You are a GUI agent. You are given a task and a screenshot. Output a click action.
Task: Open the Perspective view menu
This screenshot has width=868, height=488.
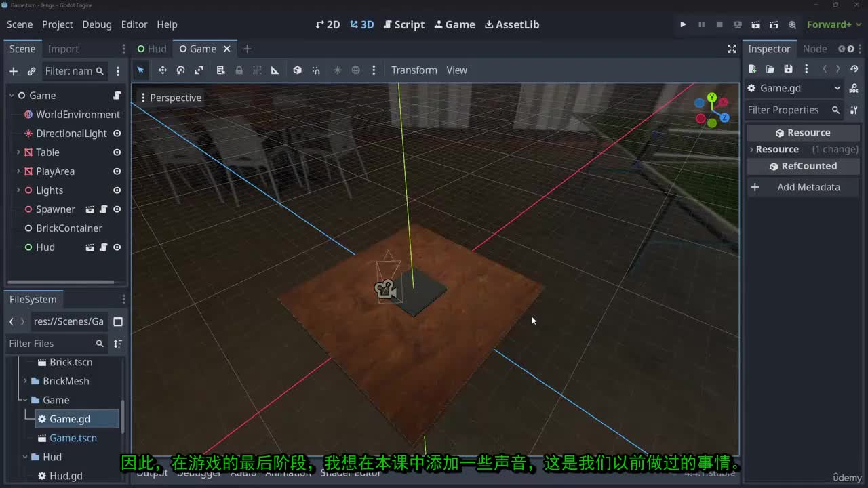(x=170, y=98)
